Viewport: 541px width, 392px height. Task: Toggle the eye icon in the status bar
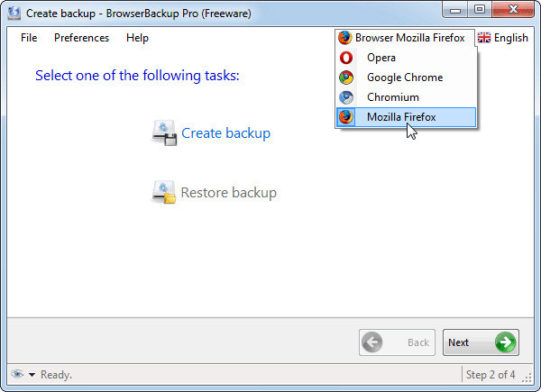[17, 374]
